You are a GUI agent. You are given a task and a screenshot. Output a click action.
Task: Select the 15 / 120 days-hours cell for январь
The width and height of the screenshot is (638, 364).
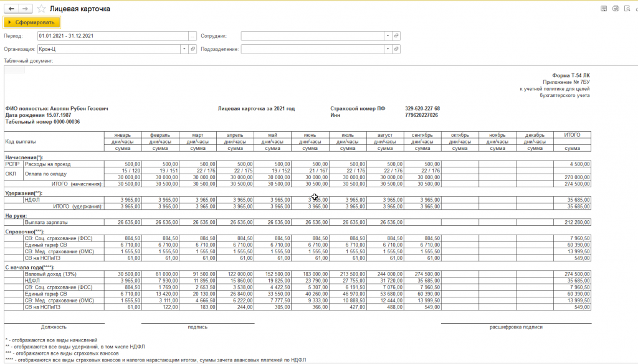(123, 170)
